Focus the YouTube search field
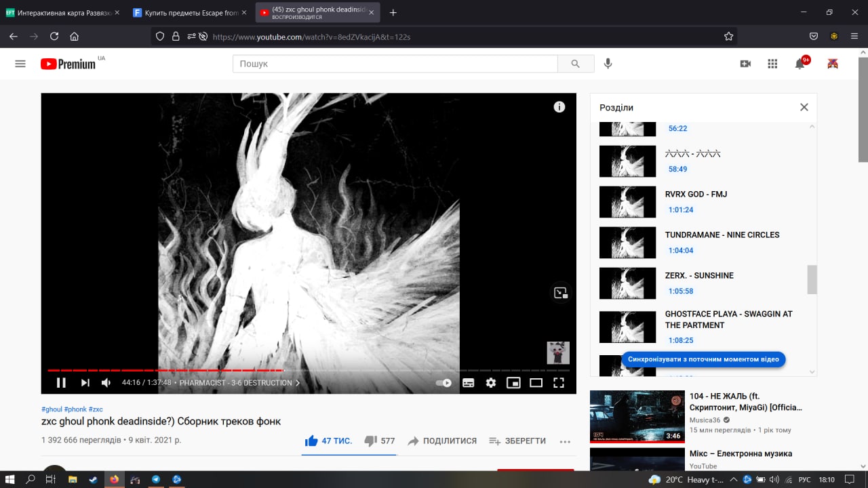 point(395,64)
